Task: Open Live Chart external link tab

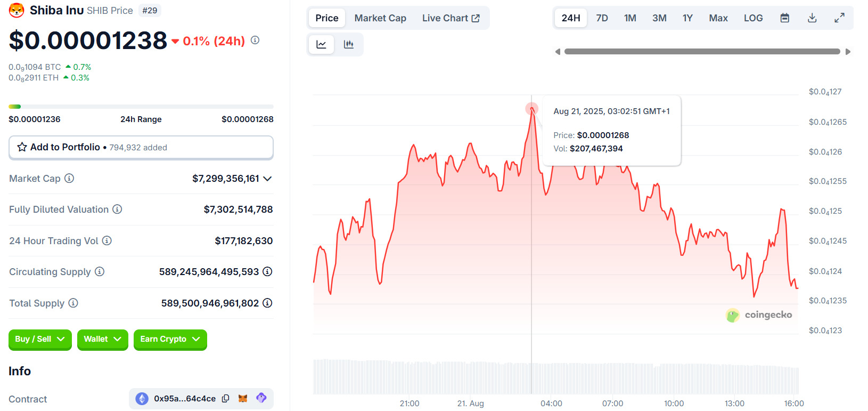Action: tap(451, 18)
